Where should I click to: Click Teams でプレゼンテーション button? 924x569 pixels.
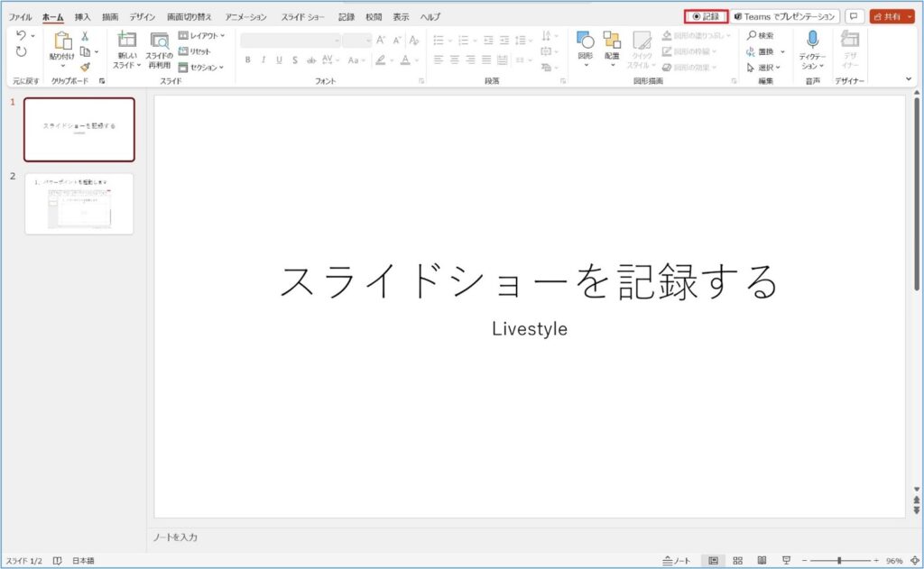point(784,16)
